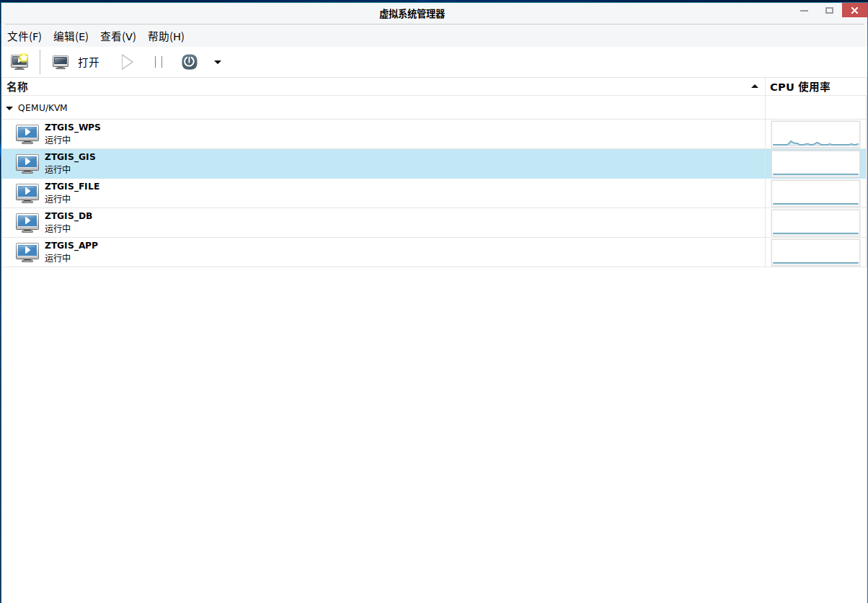Click the ZTGIS_WPS CPU usage graph

tap(815, 134)
